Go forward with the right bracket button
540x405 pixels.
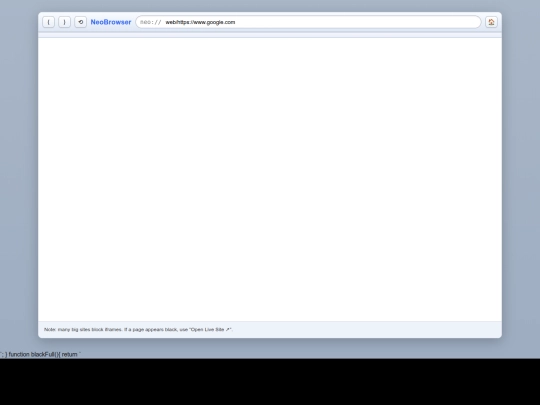(64, 22)
